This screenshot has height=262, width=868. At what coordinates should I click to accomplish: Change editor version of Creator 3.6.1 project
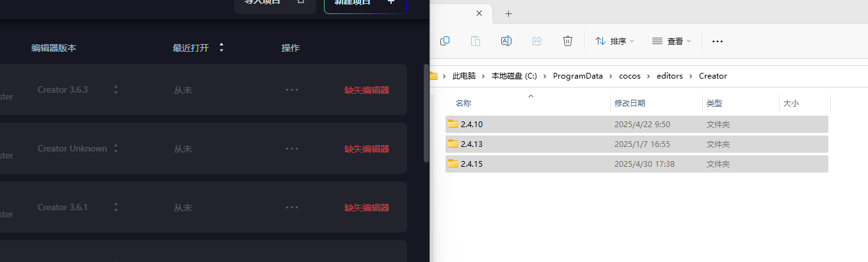pos(116,208)
